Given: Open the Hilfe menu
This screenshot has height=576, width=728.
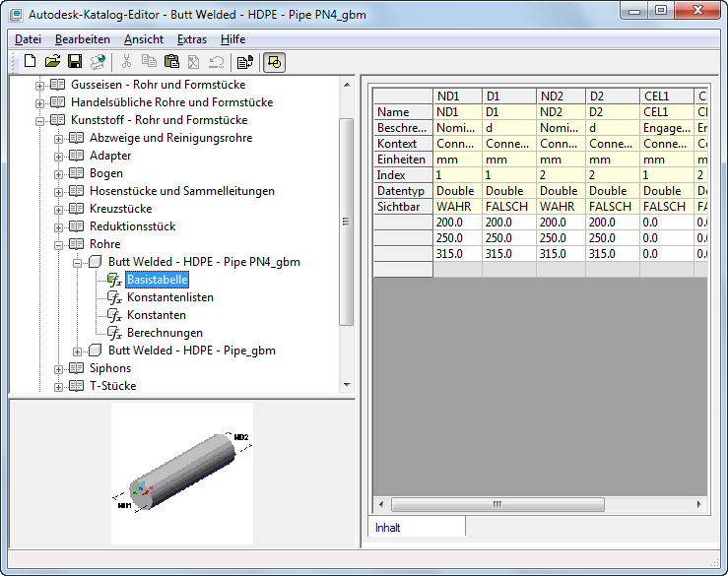Looking at the screenshot, I should click(233, 39).
